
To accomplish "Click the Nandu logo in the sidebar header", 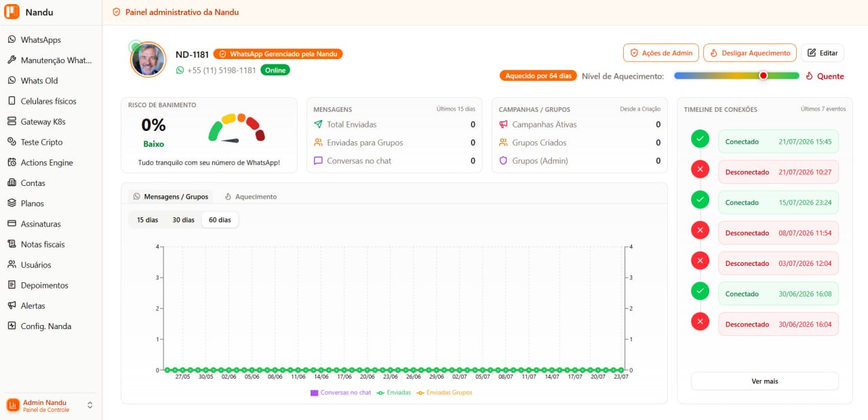I will [x=12, y=12].
